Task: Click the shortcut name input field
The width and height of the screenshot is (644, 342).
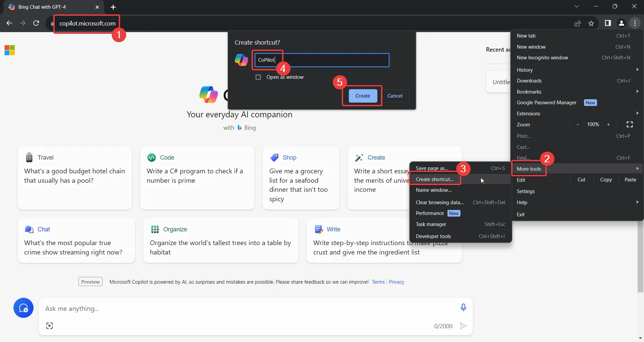Action: 322,60
